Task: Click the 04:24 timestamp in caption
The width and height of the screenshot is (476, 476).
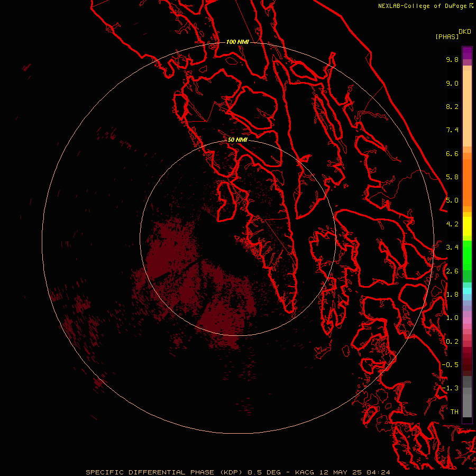Action: (x=378, y=472)
